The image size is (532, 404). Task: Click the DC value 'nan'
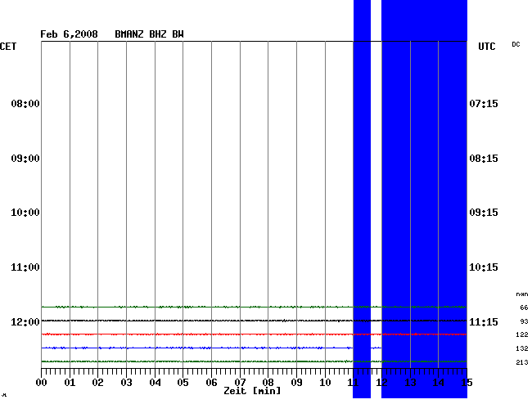pyautogui.click(x=522, y=294)
